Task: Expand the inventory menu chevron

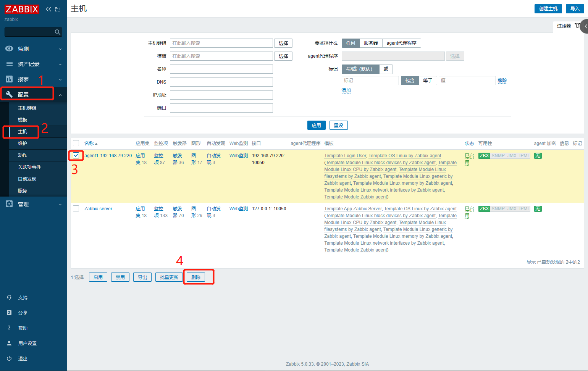Action: click(60, 64)
